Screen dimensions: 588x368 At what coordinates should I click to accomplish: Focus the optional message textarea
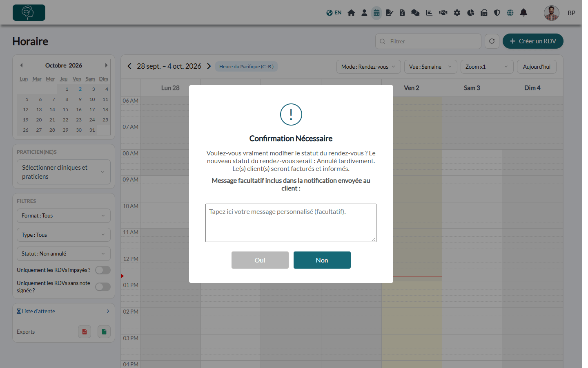point(291,223)
